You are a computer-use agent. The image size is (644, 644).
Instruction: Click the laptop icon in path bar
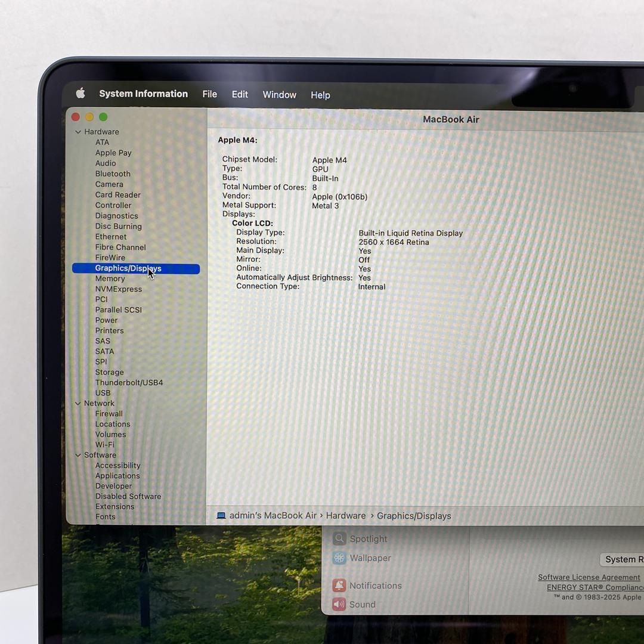(221, 516)
